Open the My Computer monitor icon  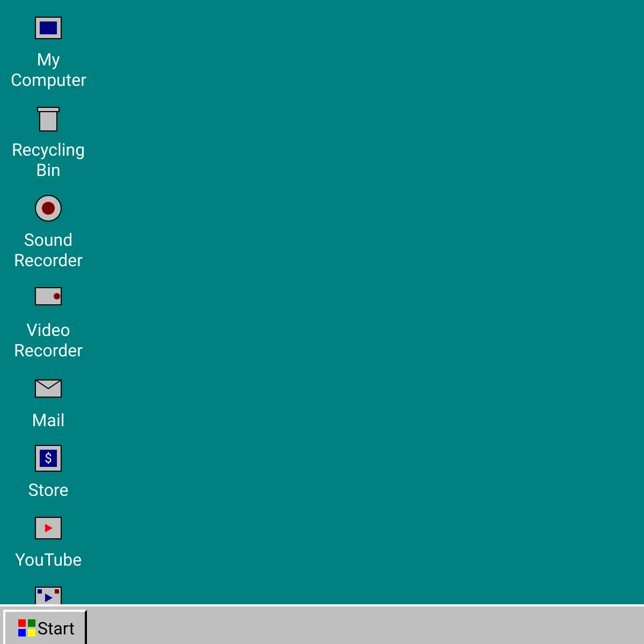click(x=48, y=28)
